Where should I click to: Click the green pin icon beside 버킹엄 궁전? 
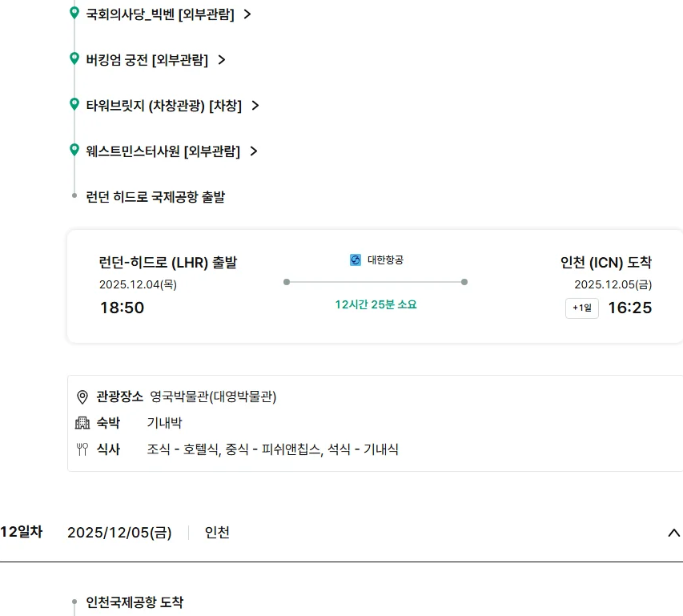point(74,58)
